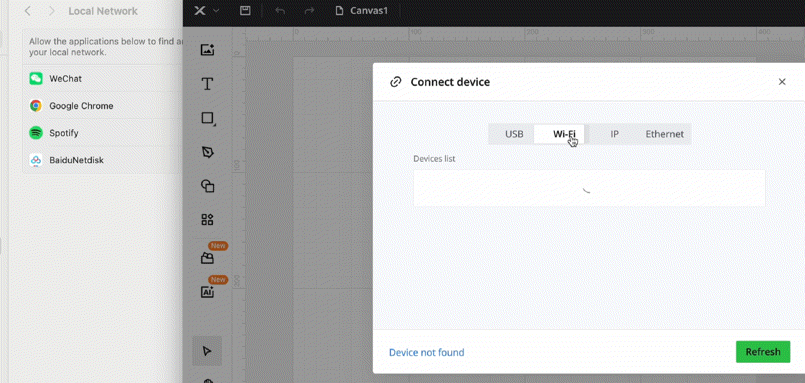
Task: Select the WeChat row
Action: click(x=103, y=79)
